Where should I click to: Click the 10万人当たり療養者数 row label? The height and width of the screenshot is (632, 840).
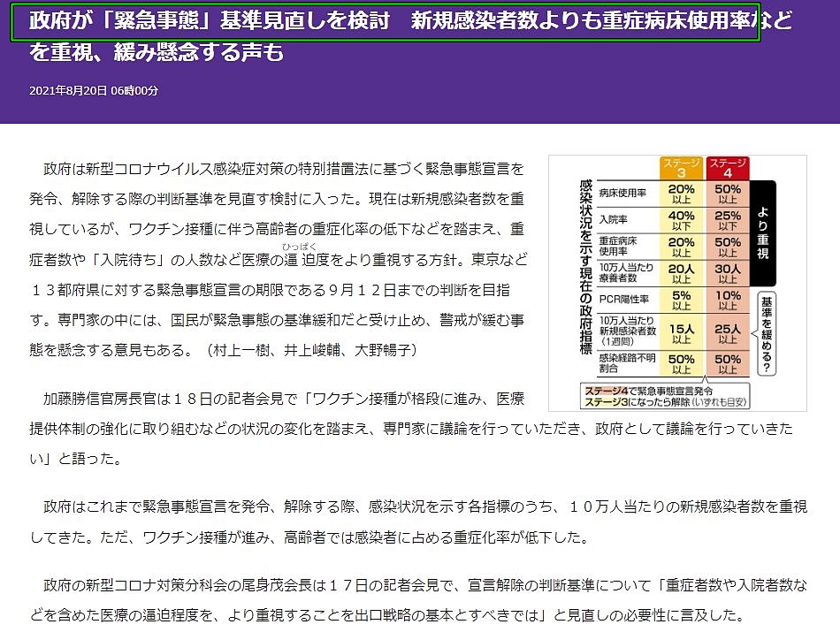tap(626, 272)
